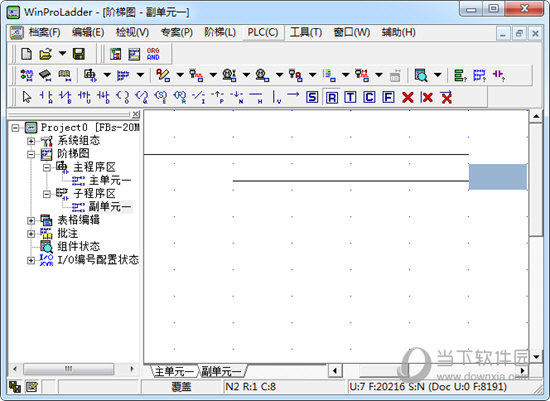Insert a Function with the boxed F icon

click(388, 97)
